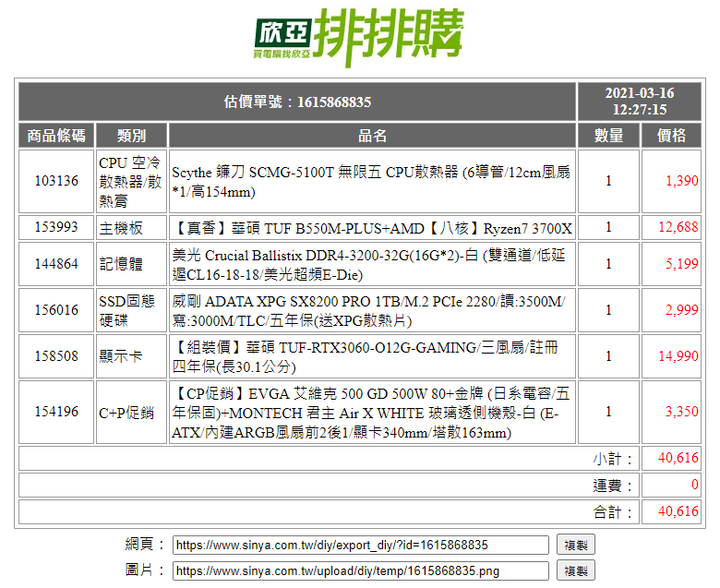720x588 pixels.
Task: Click the 估價單號：1615868835 header
Action: coord(297,101)
